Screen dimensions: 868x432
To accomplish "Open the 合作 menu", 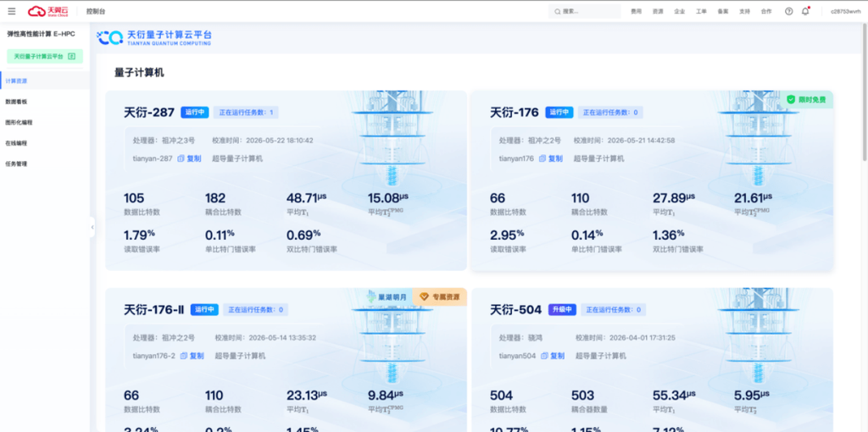I will coord(766,11).
